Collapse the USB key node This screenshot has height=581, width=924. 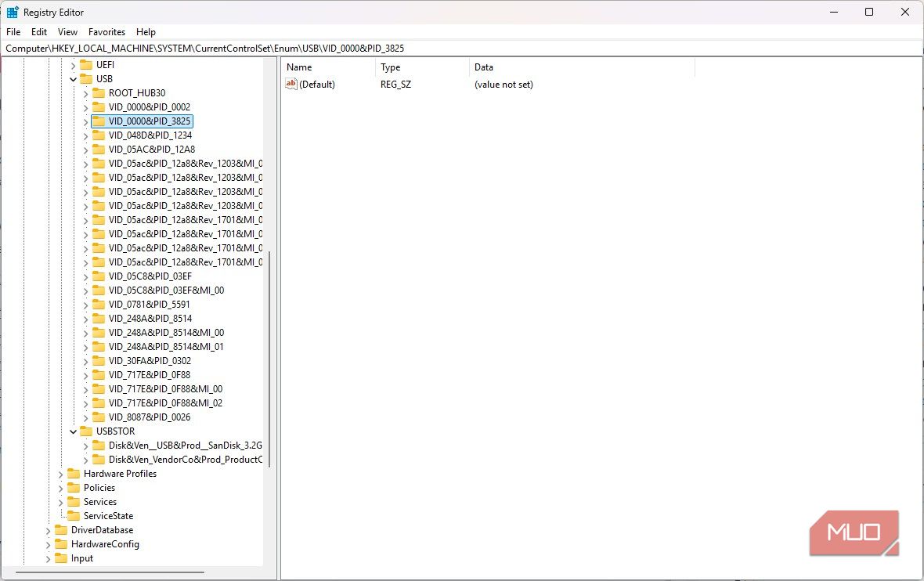(x=73, y=79)
